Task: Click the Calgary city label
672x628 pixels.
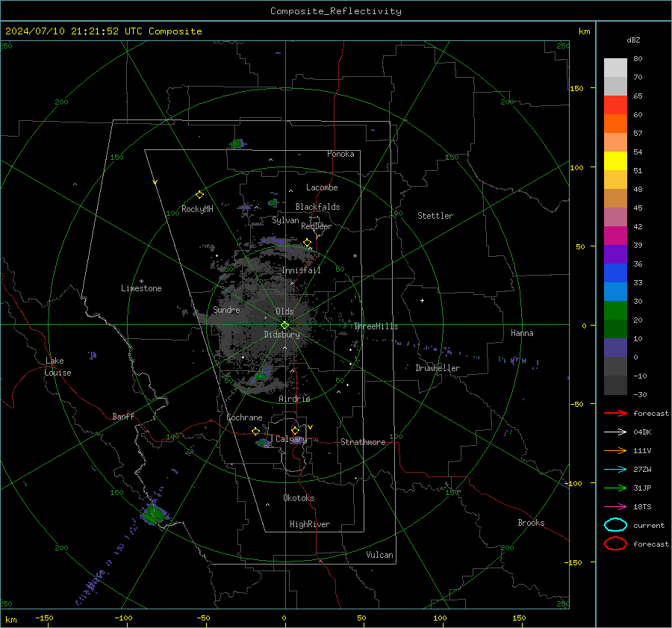Action: pos(291,439)
